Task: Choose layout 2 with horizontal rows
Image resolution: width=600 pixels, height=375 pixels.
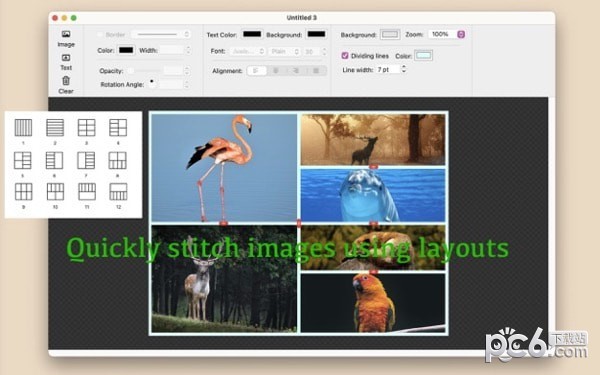Action: coord(55,127)
